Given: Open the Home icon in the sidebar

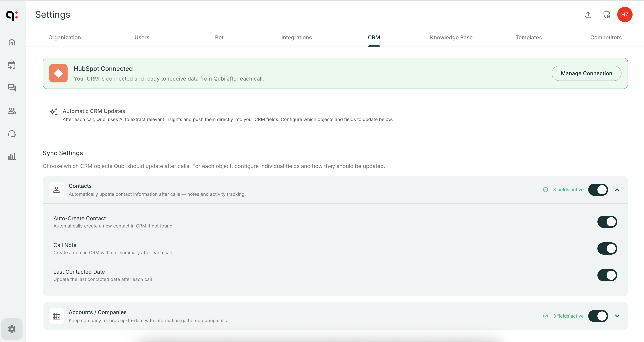Looking at the screenshot, I should (12, 42).
